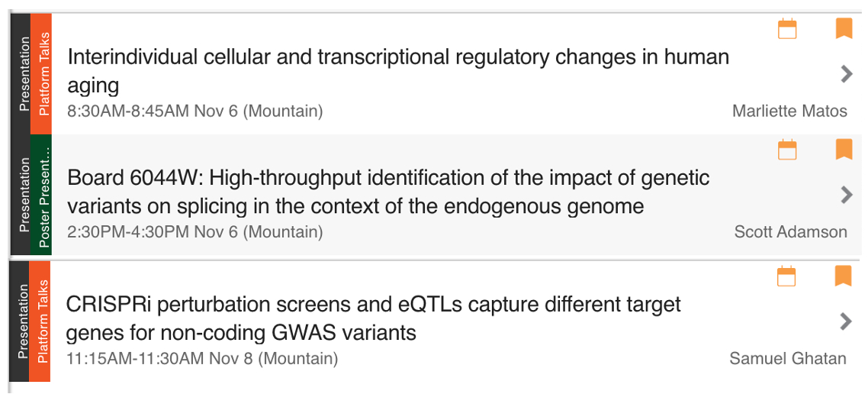Screen dimensions: 868x394
Task: Add Marliette Matos talk to calendar
Action: 787,29
